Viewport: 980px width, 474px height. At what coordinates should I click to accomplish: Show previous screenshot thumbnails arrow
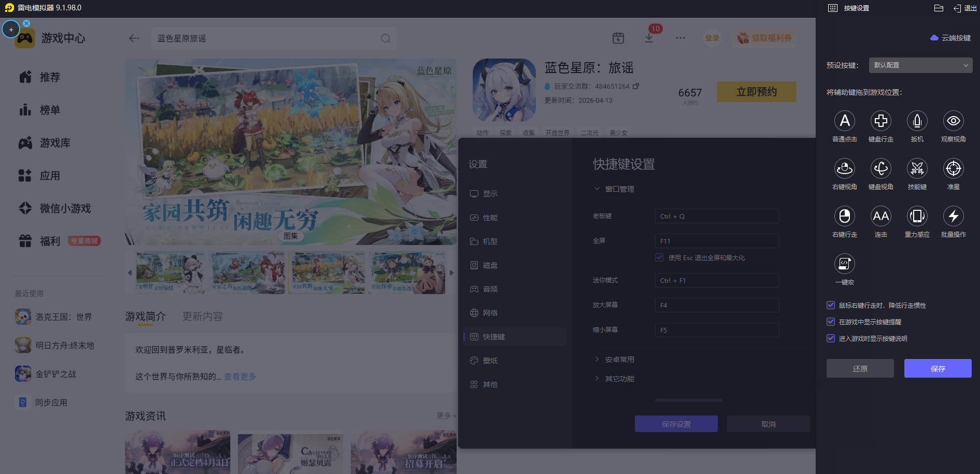[x=130, y=272]
